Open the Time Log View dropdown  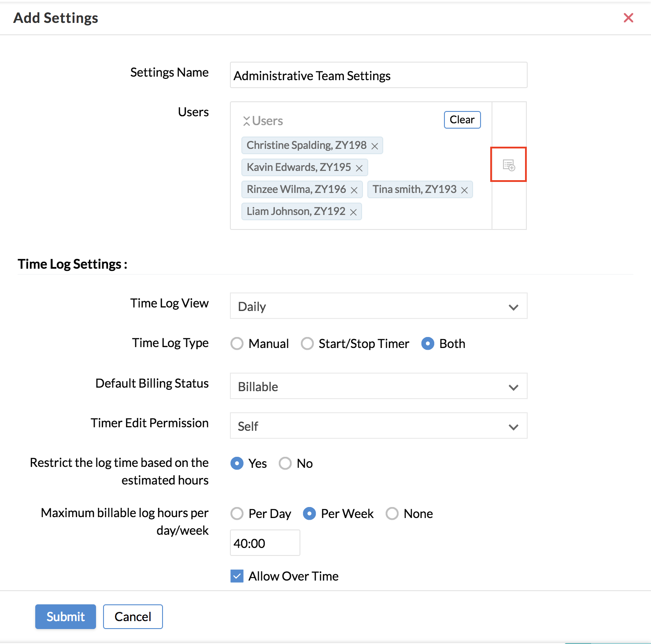click(x=378, y=306)
